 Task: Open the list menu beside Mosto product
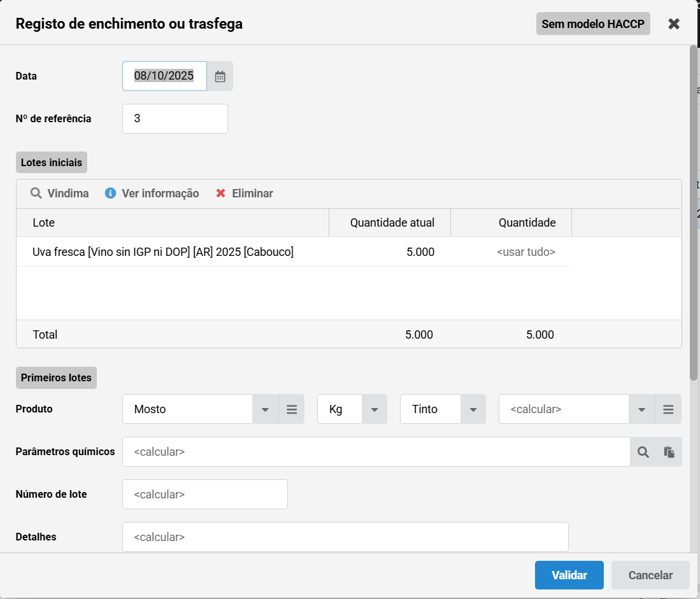click(292, 409)
